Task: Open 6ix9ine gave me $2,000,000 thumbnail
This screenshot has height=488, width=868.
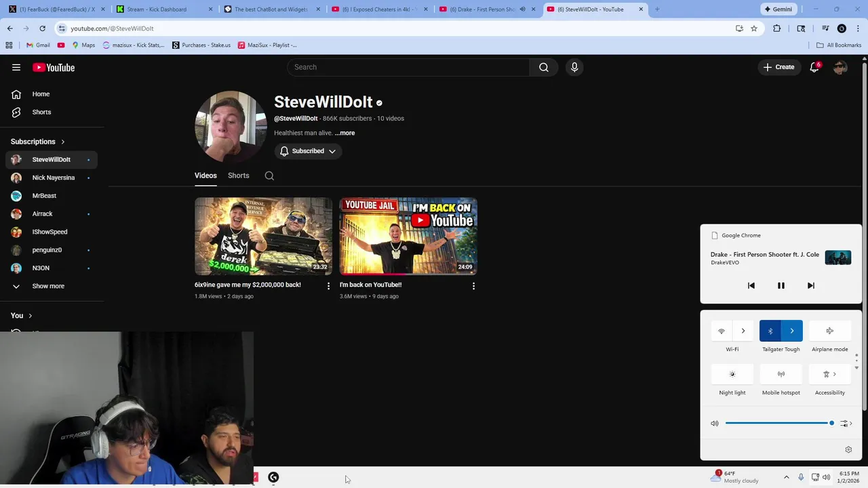Action: 263,236
